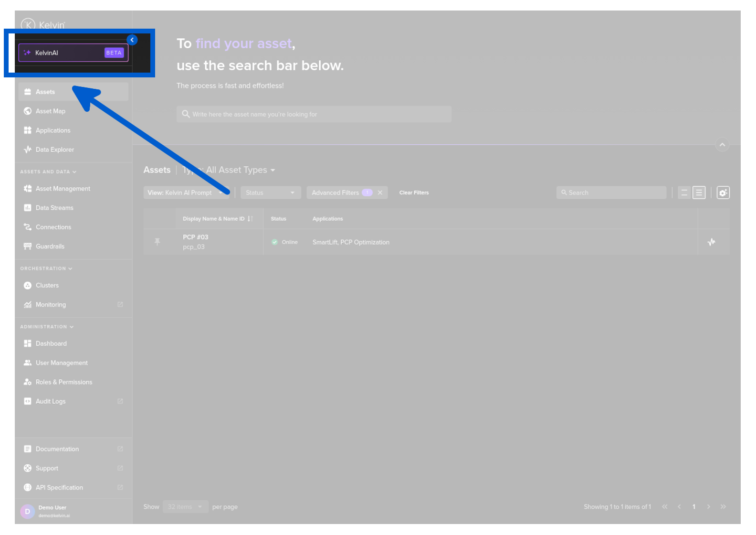Screen dimensions: 756x535
Task: Open the Status filter dropdown
Action: pyautogui.click(x=270, y=193)
